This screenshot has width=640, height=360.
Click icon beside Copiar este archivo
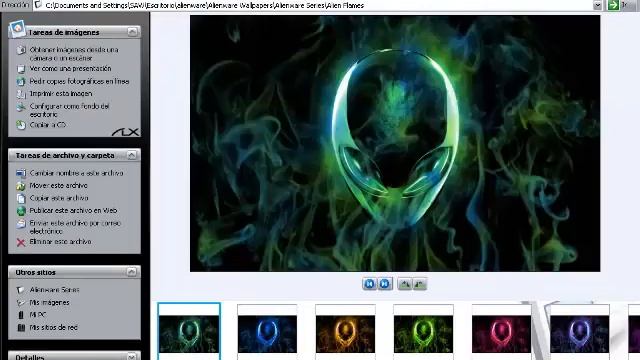pyautogui.click(x=21, y=199)
